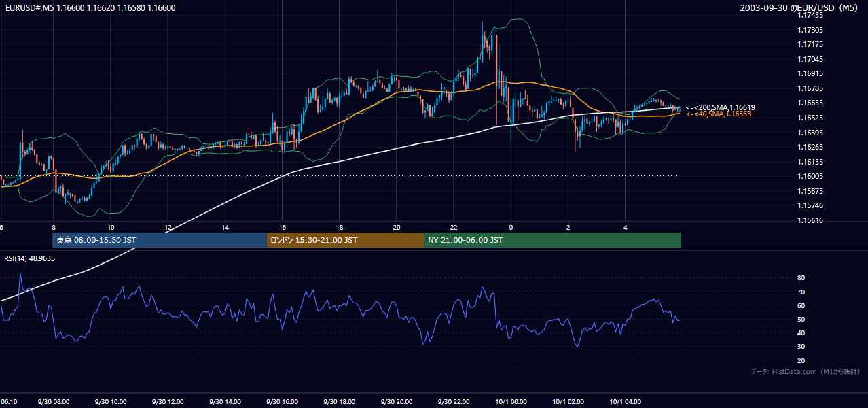The image size is (868, 408).
Task: Click hour marker 0 under price chart
Action: pos(510,227)
